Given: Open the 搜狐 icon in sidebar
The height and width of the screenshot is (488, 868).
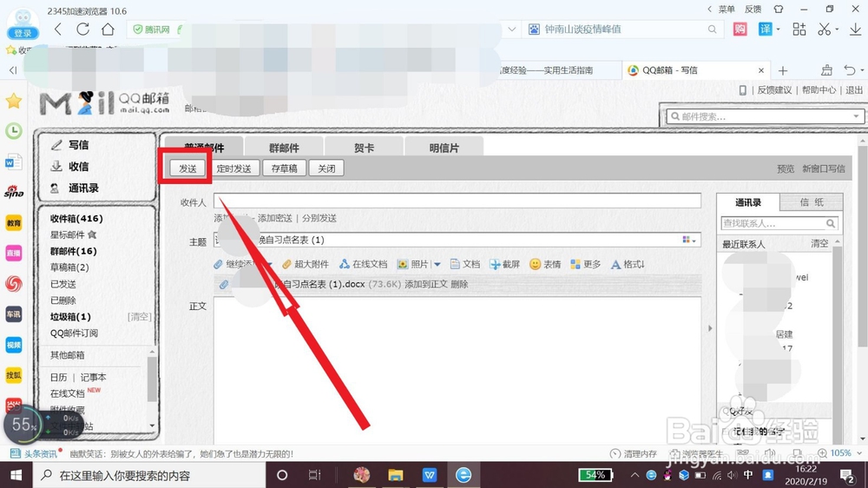Looking at the screenshot, I should pos(14,375).
